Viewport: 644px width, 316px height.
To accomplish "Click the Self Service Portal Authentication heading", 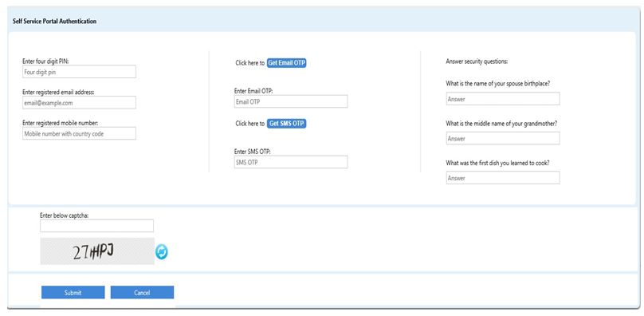I will 55,21.
